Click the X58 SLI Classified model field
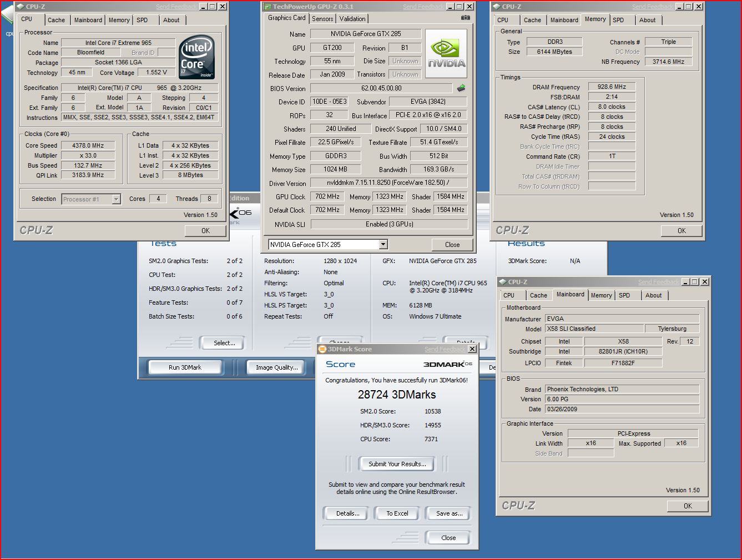 tap(594, 329)
